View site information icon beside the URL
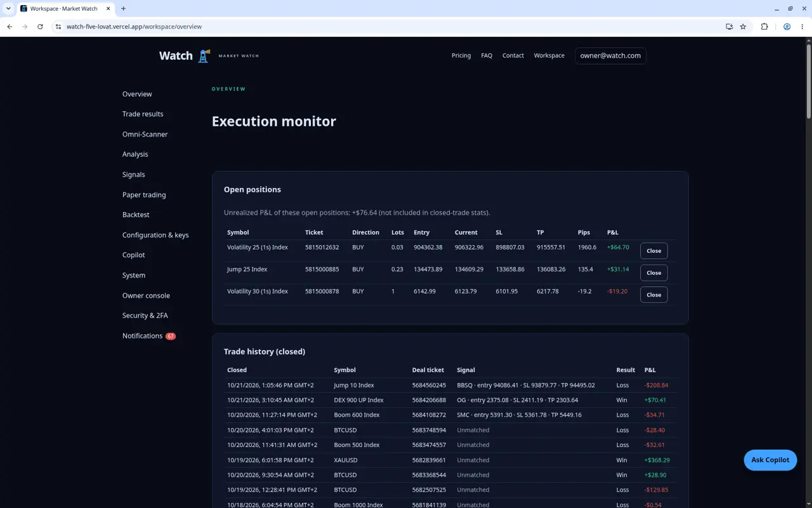Image resolution: width=812 pixels, height=508 pixels. (x=58, y=27)
